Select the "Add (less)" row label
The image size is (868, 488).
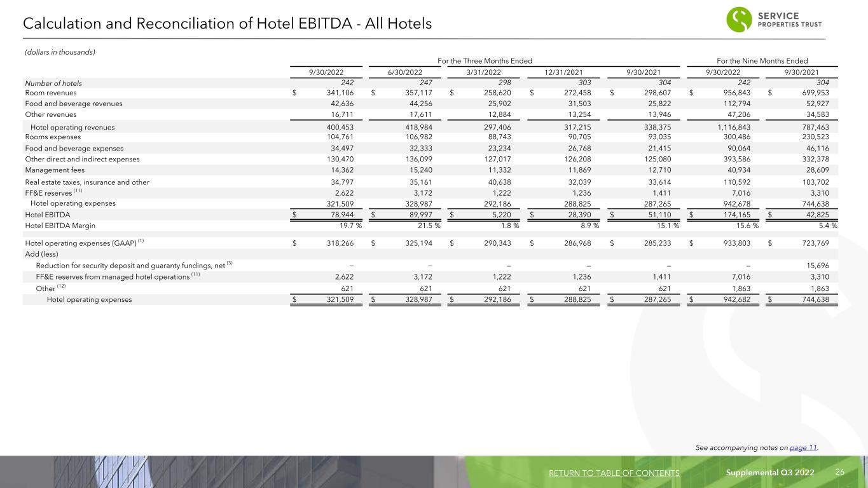[43, 253]
